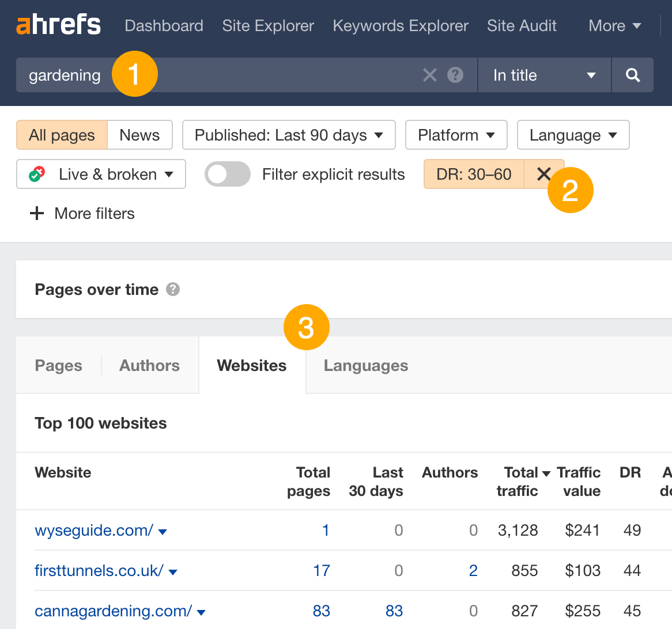Open the Language filter dropdown

coord(573,135)
